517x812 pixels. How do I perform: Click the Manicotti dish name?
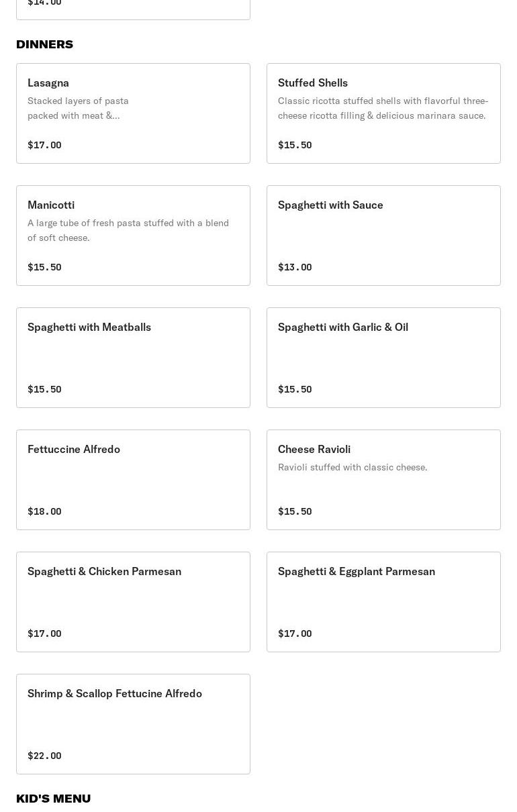point(51,205)
